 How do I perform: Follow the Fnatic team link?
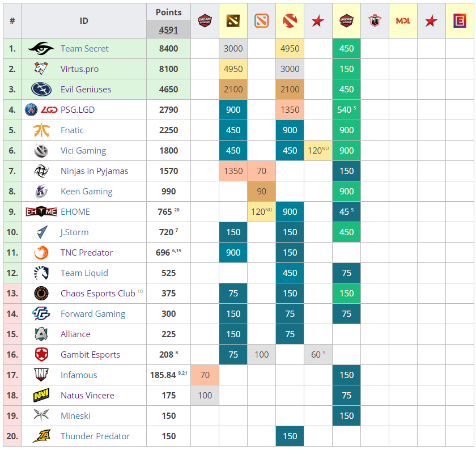(x=72, y=130)
